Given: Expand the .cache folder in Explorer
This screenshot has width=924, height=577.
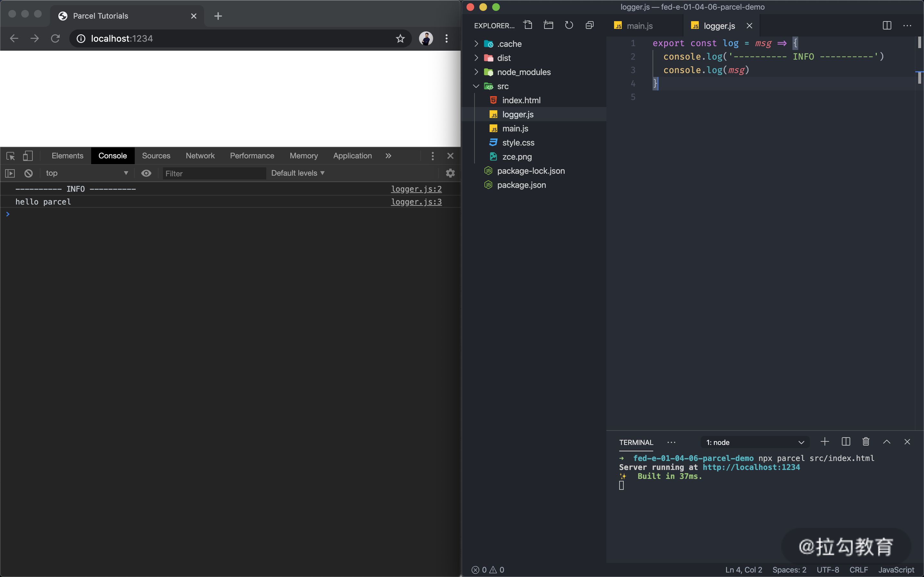Looking at the screenshot, I should pos(476,43).
